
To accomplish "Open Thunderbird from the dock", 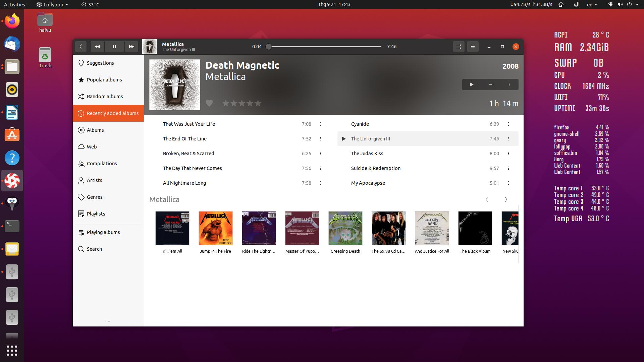I will tap(12, 44).
